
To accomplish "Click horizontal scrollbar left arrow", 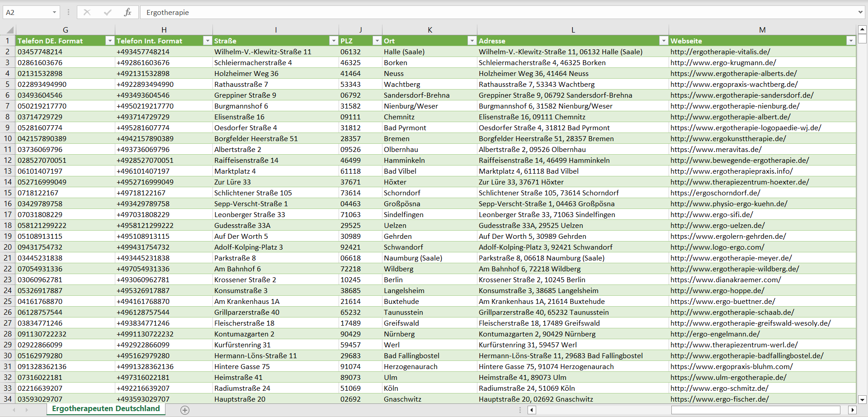I will (x=532, y=410).
